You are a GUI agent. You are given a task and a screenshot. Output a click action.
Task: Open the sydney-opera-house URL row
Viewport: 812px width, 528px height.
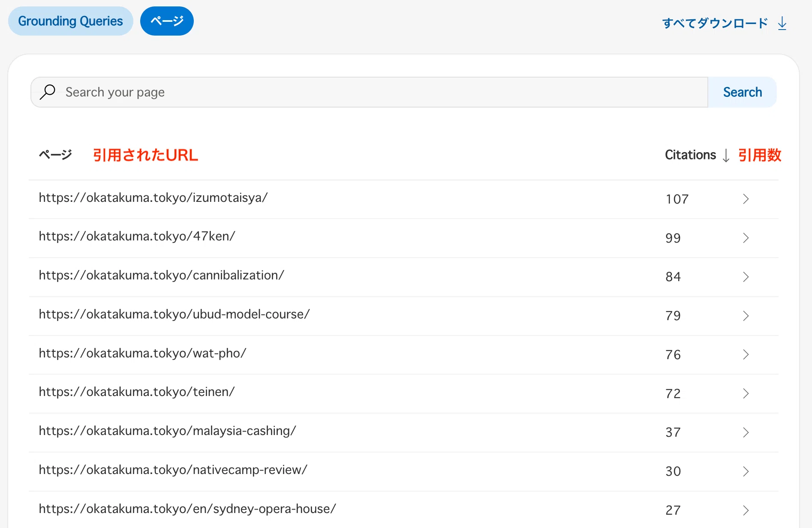[403, 510]
